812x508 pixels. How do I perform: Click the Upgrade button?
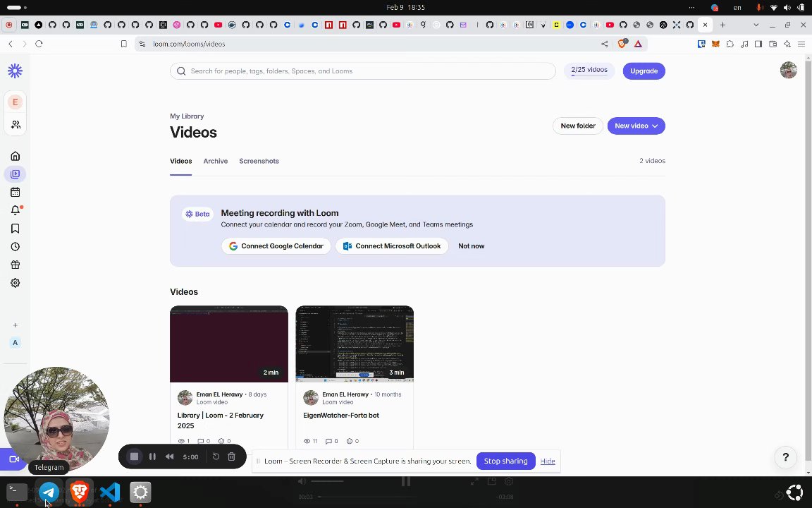pos(644,71)
